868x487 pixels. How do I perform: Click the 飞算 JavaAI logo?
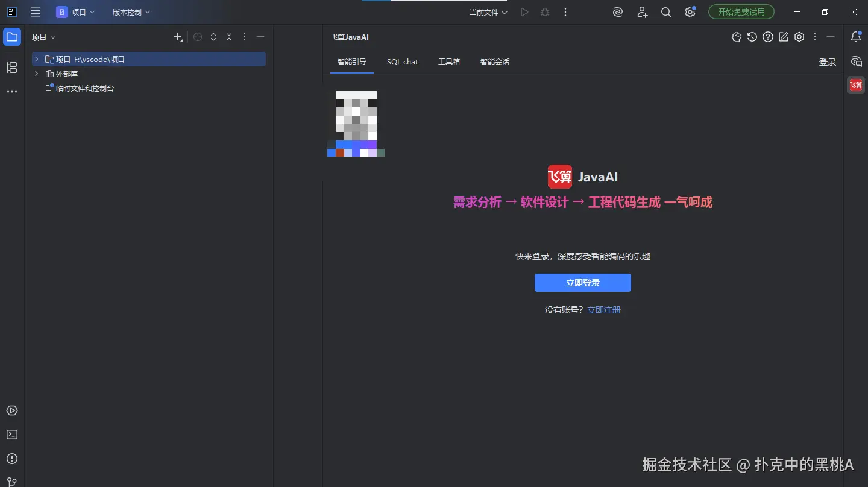(x=560, y=177)
